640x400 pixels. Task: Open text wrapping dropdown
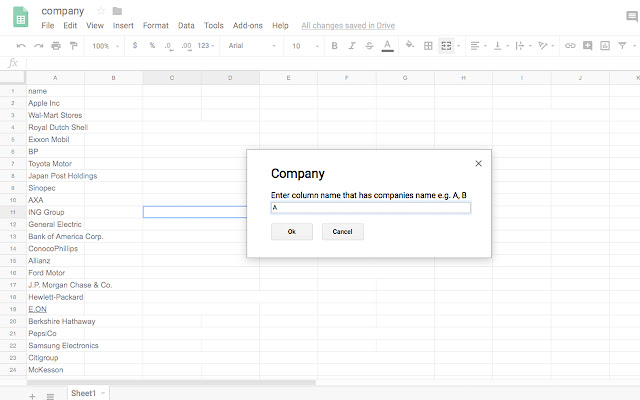pos(523,46)
